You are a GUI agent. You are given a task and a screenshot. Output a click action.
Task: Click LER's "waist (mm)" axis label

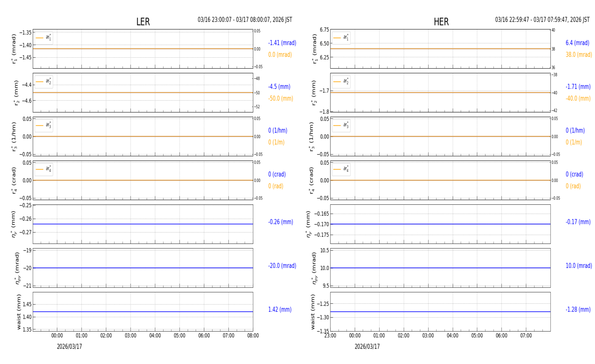(x=19, y=312)
